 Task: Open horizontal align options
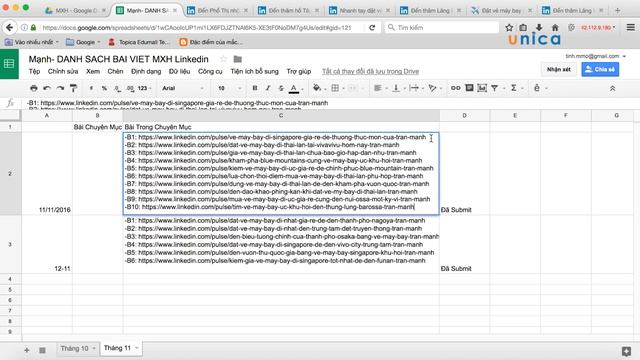click(x=378, y=88)
